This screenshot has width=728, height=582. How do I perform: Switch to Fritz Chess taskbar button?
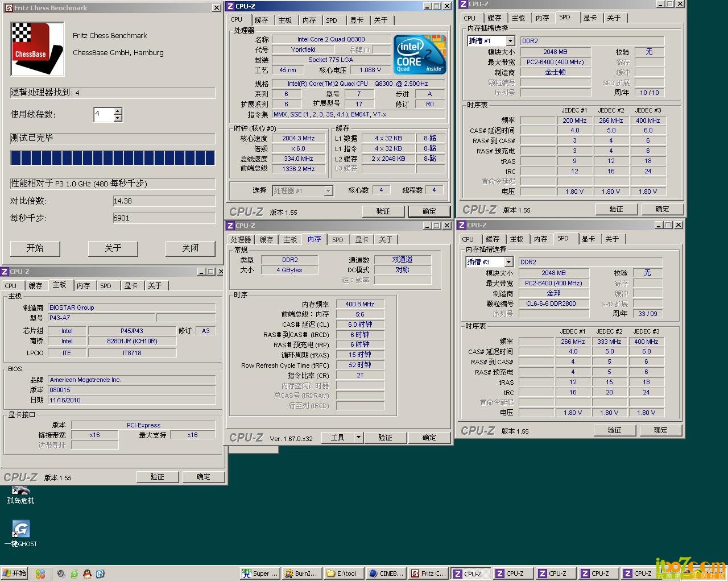point(428,573)
